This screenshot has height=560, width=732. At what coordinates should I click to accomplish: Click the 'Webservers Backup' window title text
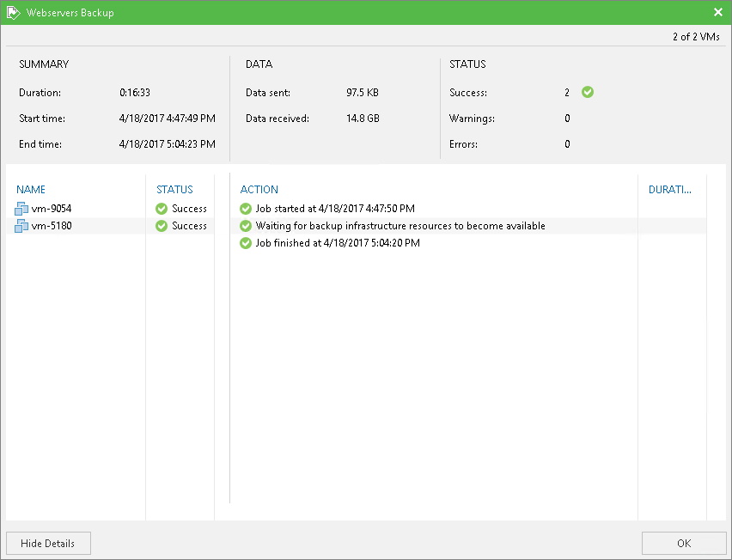70,13
